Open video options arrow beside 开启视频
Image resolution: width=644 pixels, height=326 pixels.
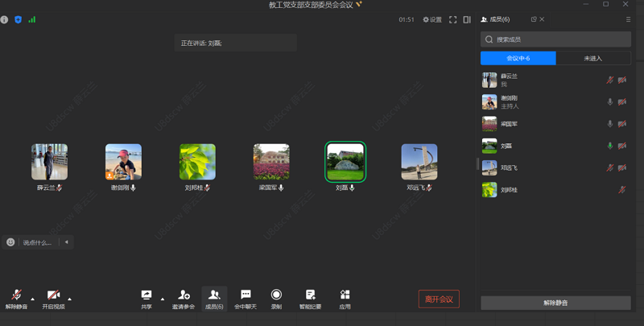click(x=70, y=299)
